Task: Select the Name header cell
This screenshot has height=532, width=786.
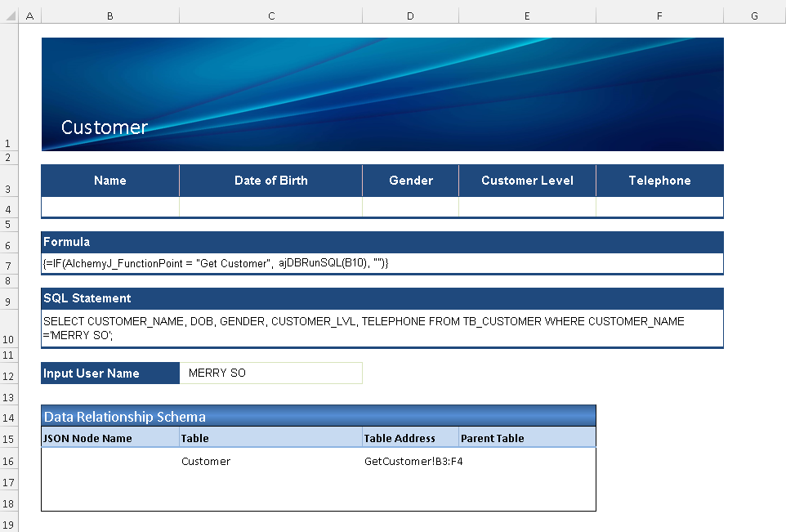Action: point(110,181)
